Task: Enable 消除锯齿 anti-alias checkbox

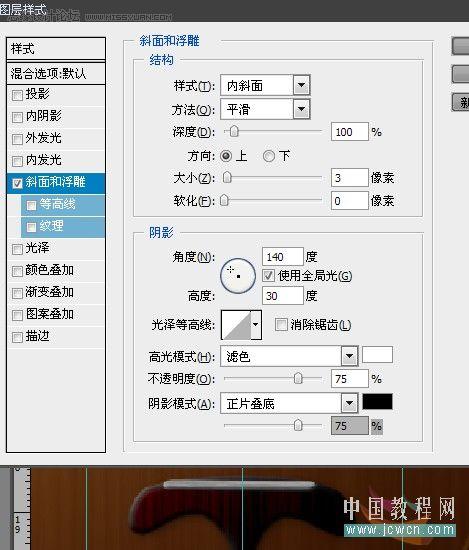Action: point(281,324)
